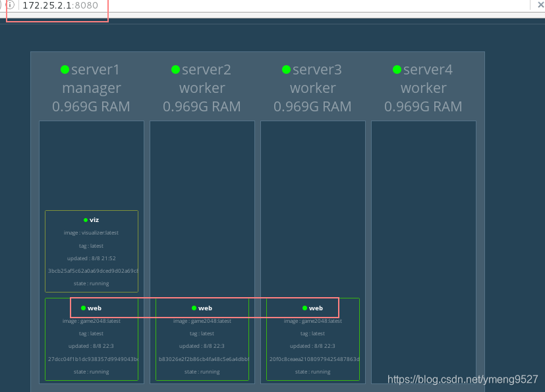Click 'updated : 8/8 22:3' in server3's web card

point(312,346)
